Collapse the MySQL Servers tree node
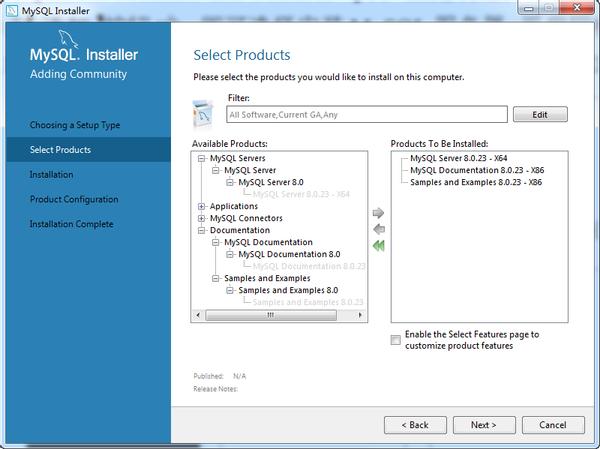The width and height of the screenshot is (600, 449). pos(201,158)
